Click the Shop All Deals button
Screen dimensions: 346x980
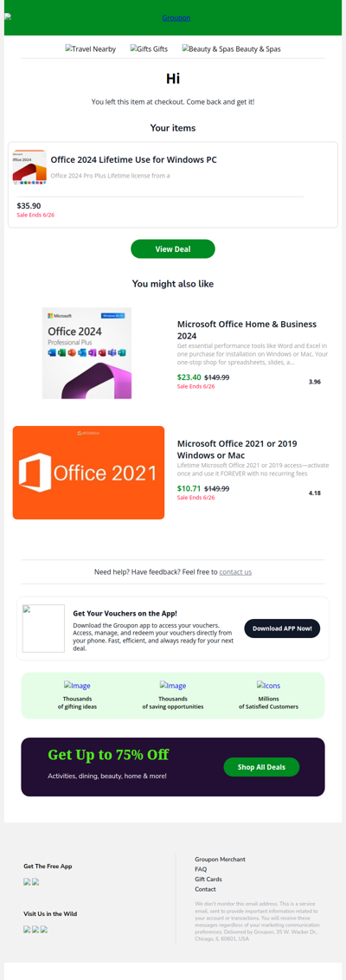click(x=262, y=767)
